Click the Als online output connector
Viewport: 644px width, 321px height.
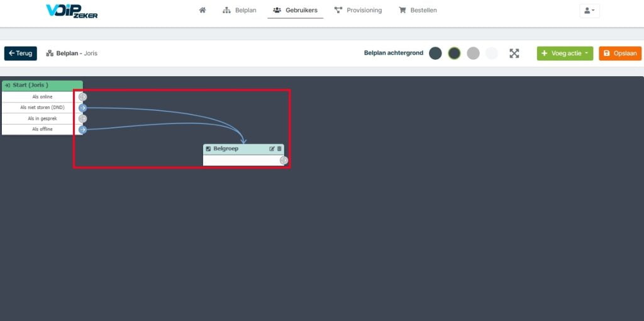[82, 97]
